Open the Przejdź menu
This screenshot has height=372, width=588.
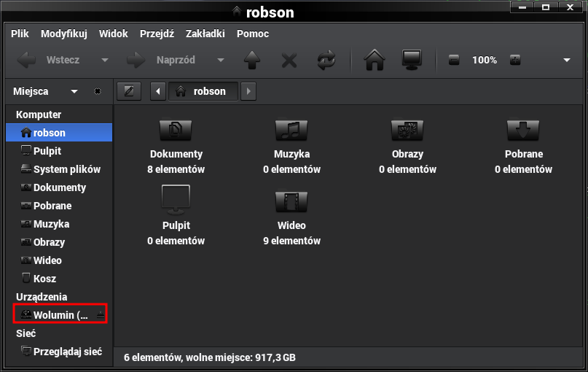coord(157,34)
